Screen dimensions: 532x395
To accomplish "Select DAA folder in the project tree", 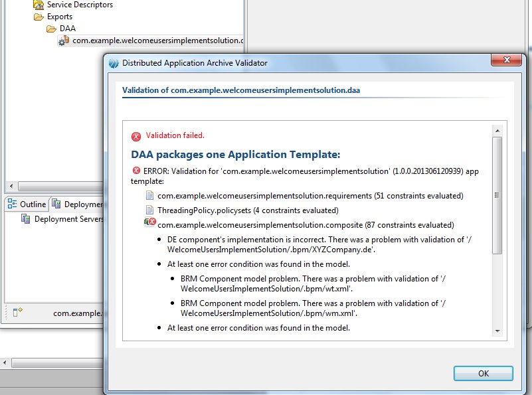I will pos(68,29).
